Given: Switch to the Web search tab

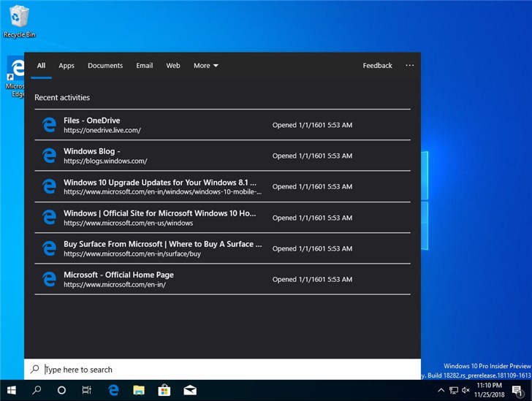Looking at the screenshot, I should pos(173,66).
